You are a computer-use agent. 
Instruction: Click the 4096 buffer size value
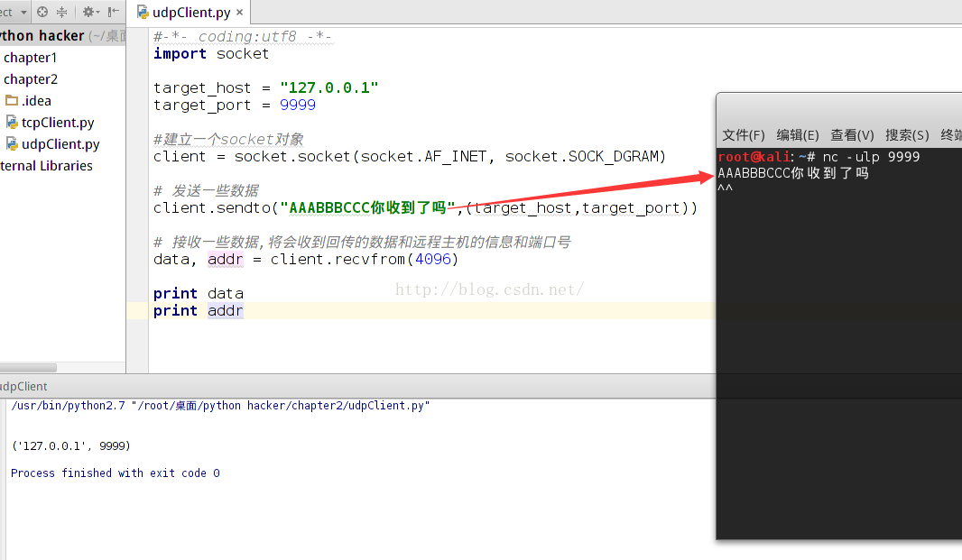point(432,260)
